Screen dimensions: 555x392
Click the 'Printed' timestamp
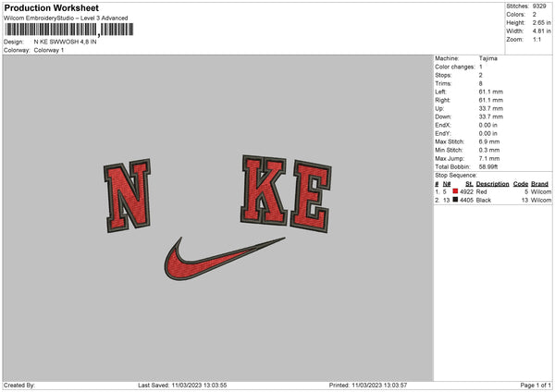pos(368,386)
